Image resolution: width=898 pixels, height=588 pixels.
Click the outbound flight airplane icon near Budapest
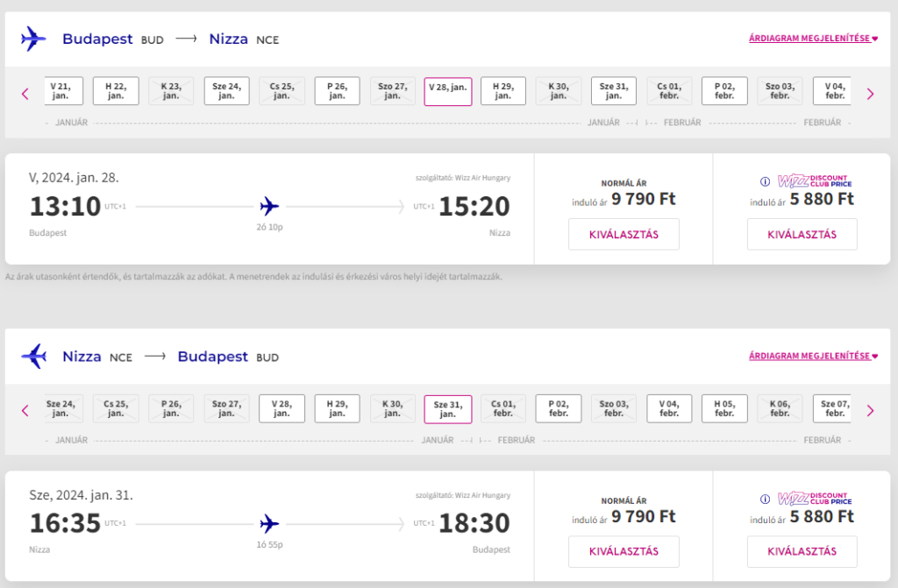click(33, 39)
